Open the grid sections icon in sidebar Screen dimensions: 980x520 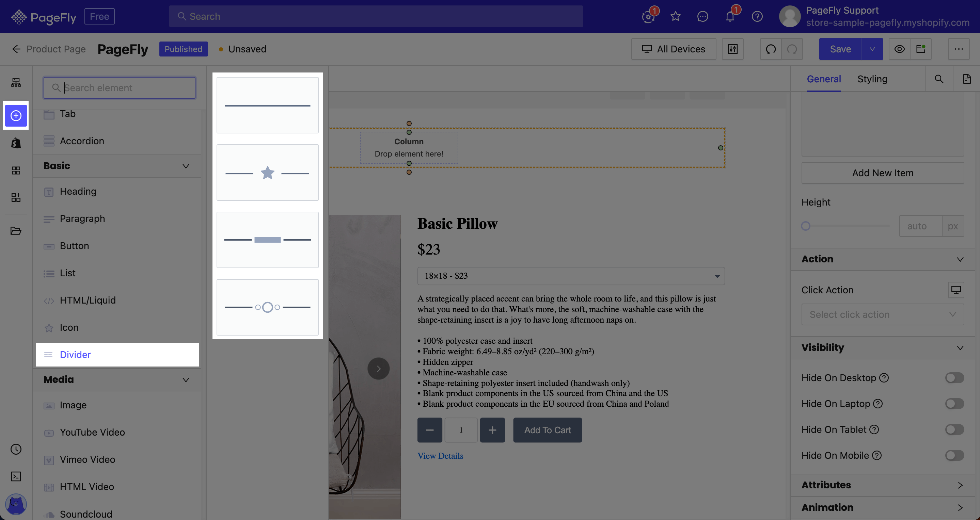tap(16, 170)
